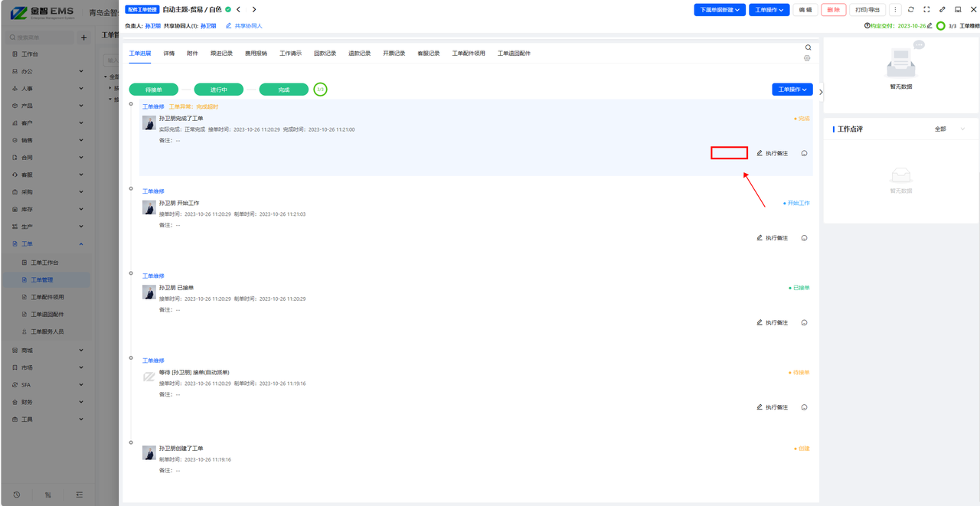Expand the 销售 sidebar menu
The height and width of the screenshot is (506, 980).
coord(46,140)
